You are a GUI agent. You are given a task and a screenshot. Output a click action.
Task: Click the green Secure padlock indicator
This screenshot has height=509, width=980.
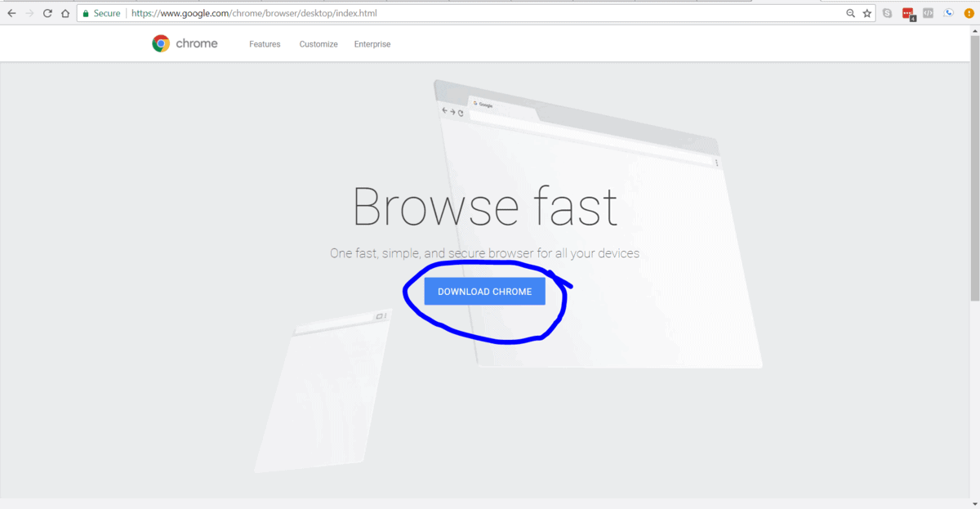(101, 14)
